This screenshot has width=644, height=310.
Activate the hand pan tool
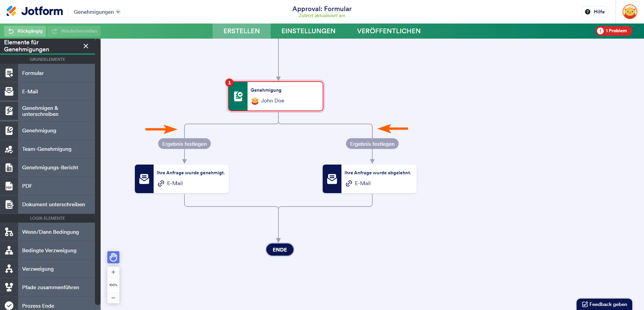click(113, 257)
